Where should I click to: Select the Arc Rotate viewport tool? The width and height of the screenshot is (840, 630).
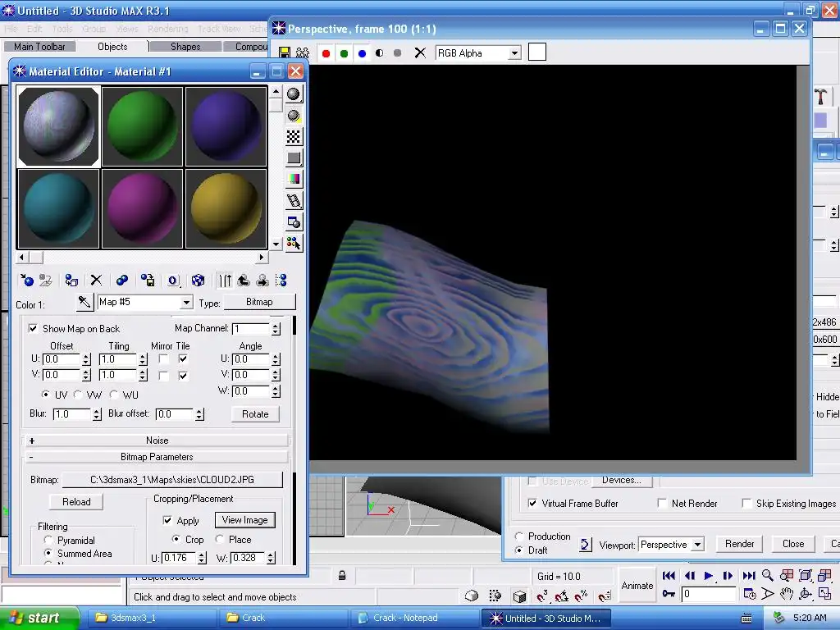coord(806,594)
